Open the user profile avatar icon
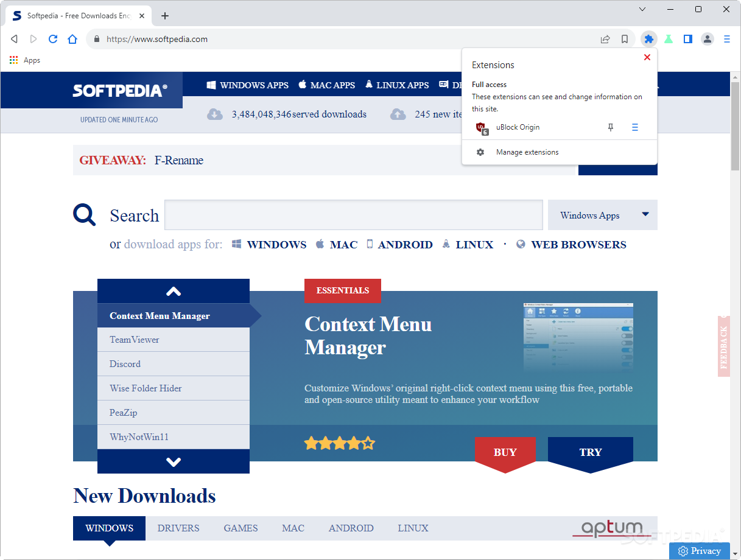This screenshot has width=741, height=560. (x=708, y=39)
